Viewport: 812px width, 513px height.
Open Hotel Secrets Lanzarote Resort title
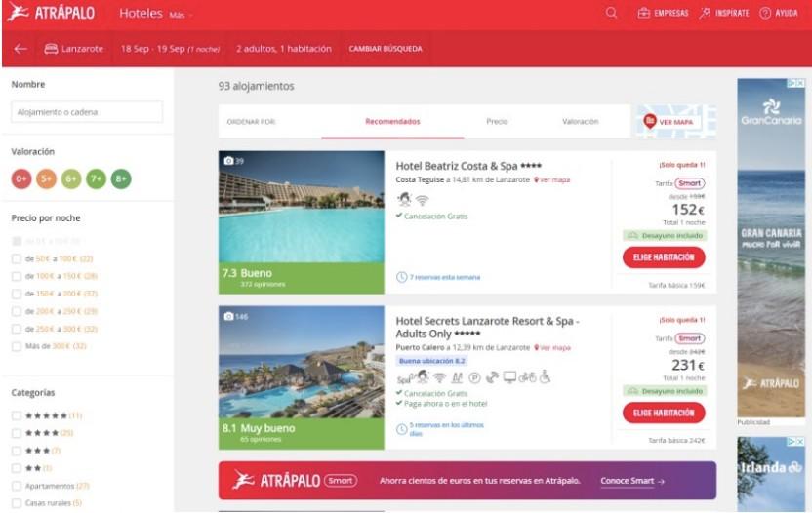[x=487, y=327]
